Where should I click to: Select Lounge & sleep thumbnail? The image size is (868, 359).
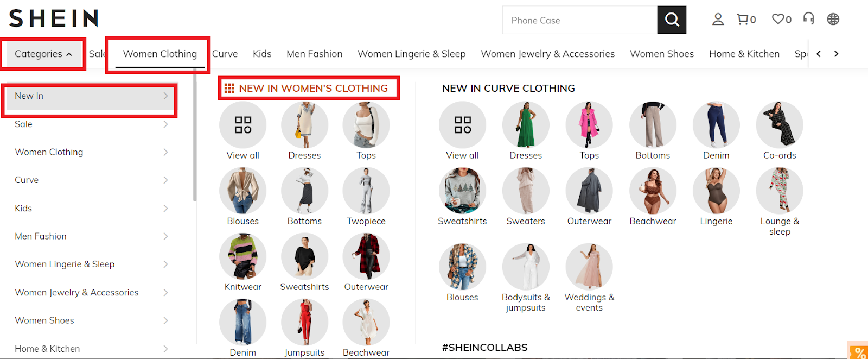pos(780,191)
